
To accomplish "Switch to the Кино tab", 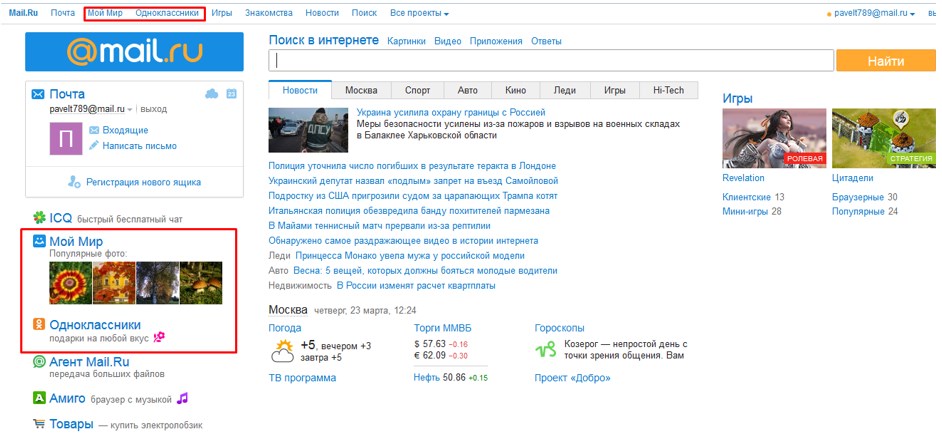I will [515, 90].
